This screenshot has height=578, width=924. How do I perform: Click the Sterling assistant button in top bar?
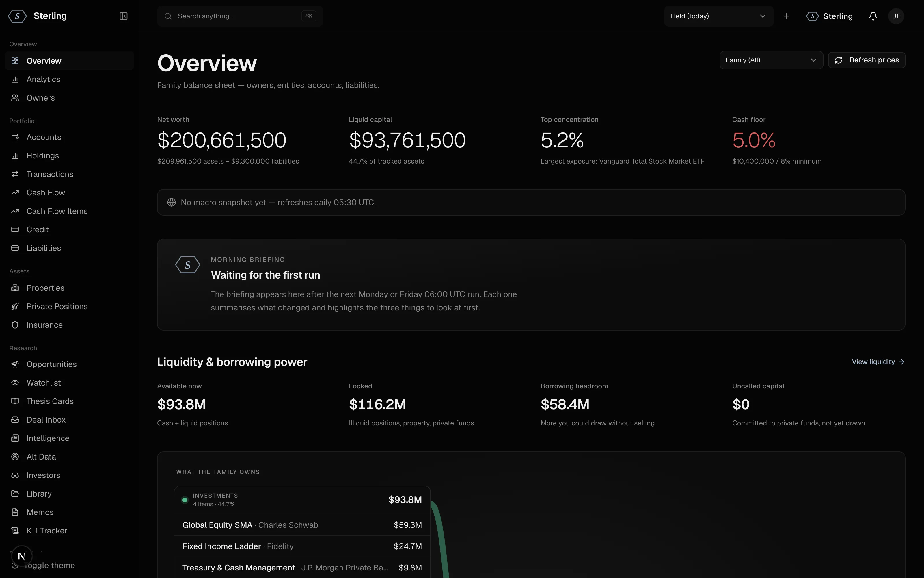pos(829,16)
